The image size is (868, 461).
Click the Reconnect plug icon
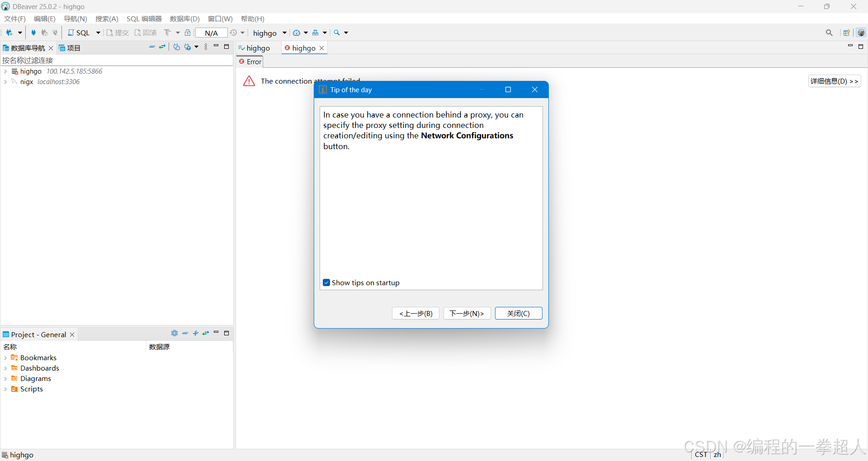pos(44,33)
